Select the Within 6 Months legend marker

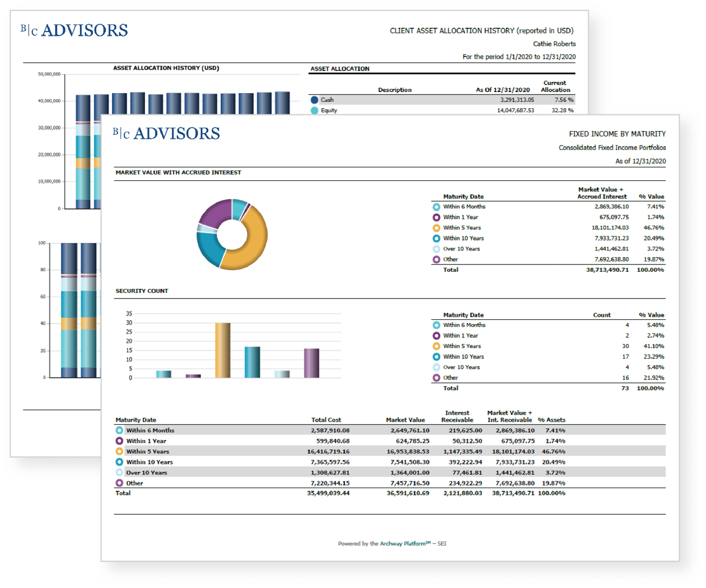click(436, 206)
